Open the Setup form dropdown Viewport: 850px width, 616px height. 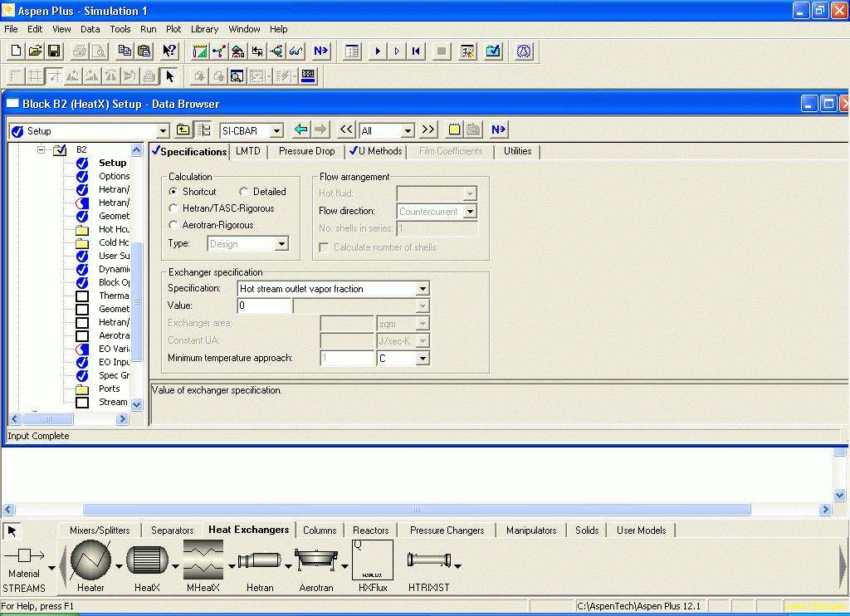(163, 130)
